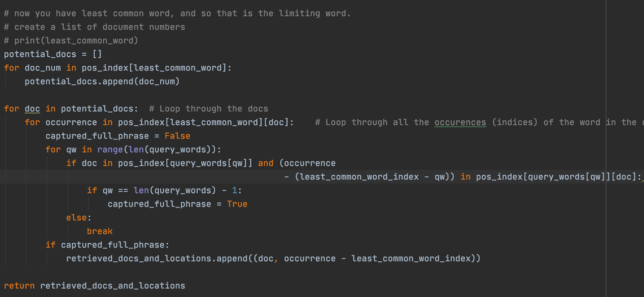The height and width of the screenshot is (297, 644).
Task: Click the '# Loop through the docs' comment
Action: pyautogui.click(x=209, y=109)
